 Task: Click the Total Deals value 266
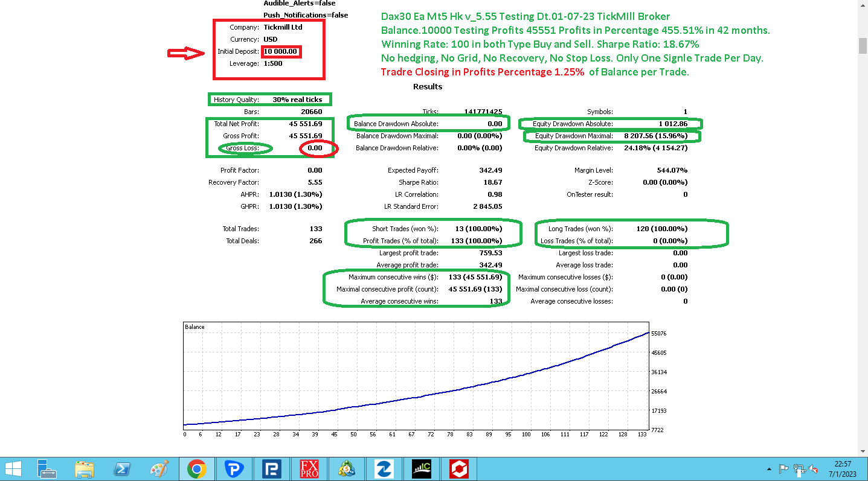(x=315, y=241)
